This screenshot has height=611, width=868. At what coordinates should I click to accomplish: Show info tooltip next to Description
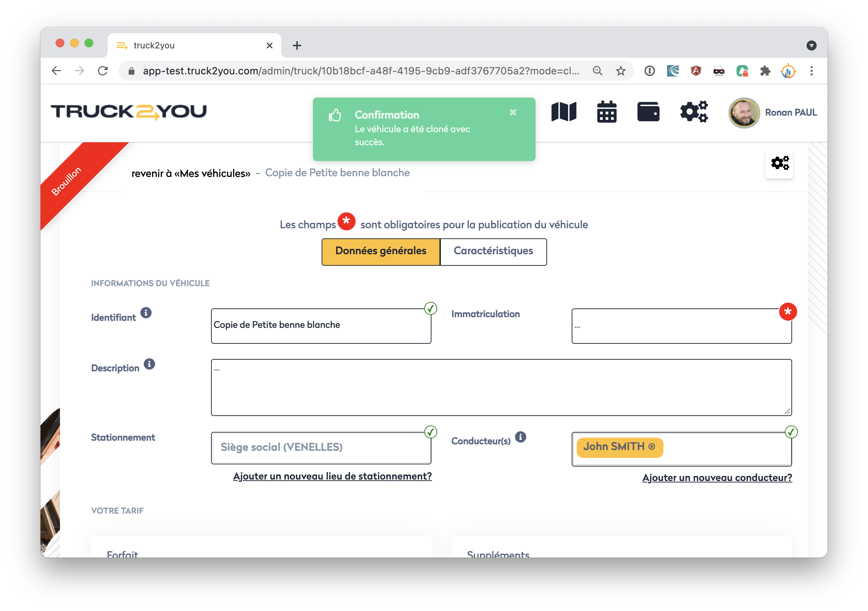coord(149,364)
